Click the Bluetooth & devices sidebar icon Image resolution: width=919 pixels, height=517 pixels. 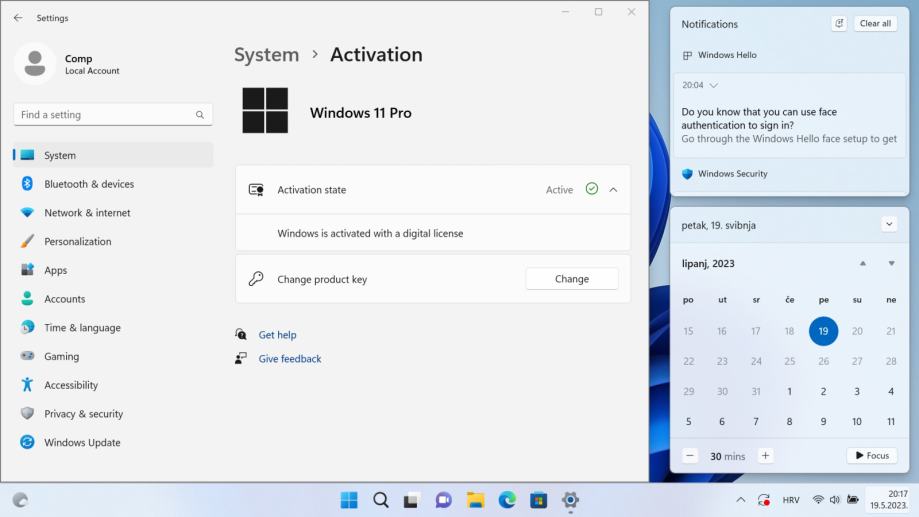point(27,184)
